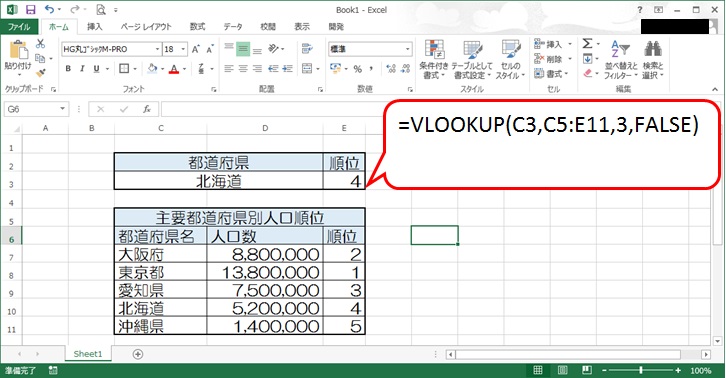Apply Percent Style

click(357, 69)
